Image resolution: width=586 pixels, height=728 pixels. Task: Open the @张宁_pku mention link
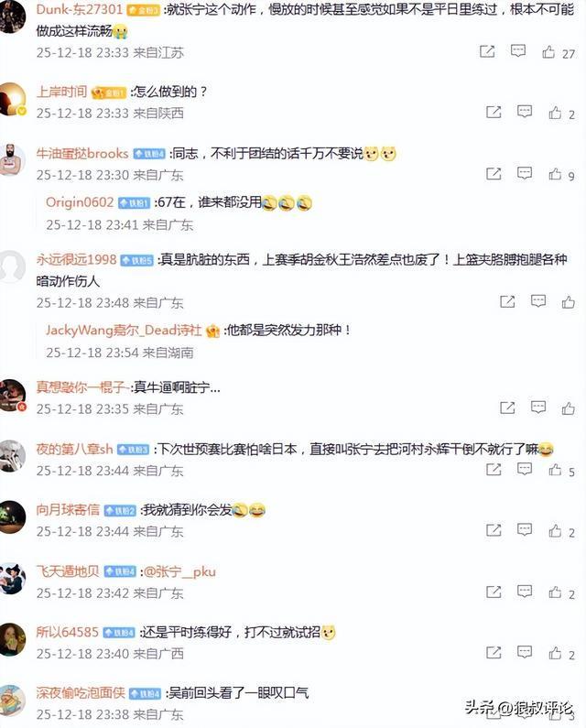pos(180,571)
